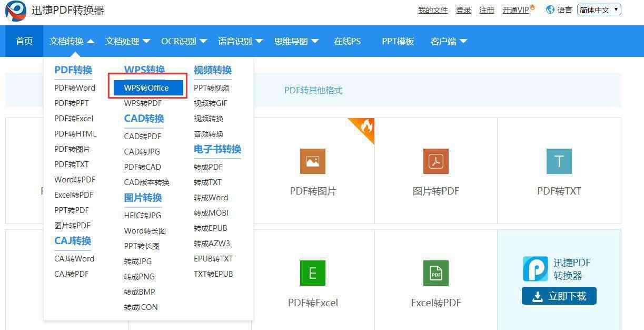The image size is (644, 330).
Task: Click the 迅捷PDF转换器 logo icon
Action: pyautogui.click(x=16, y=11)
